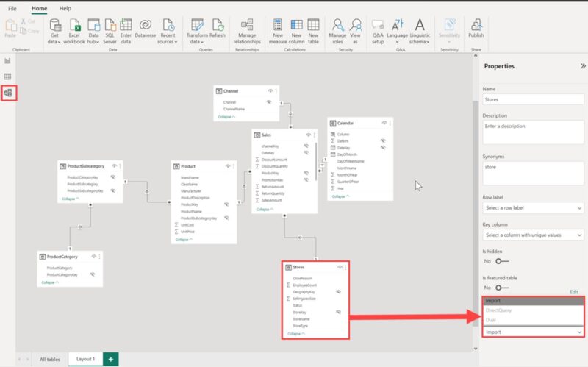This screenshot has height=367, width=588.
Task: Open the Help ribbon tab
Action: [x=65, y=7]
